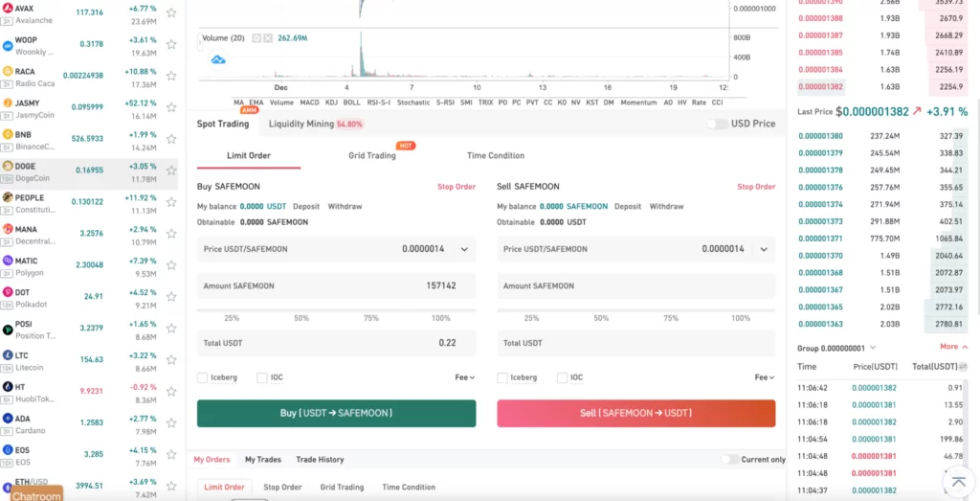This screenshot has width=980, height=501.
Task: Favorite ADA Cardano with its star
Action: coord(171,422)
